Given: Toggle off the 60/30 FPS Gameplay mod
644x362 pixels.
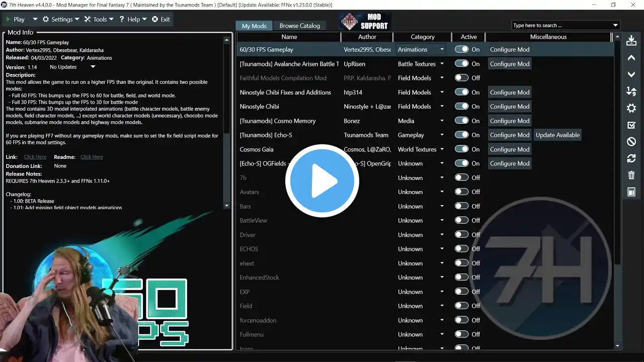Looking at the screenshot, I should (461, 49).
